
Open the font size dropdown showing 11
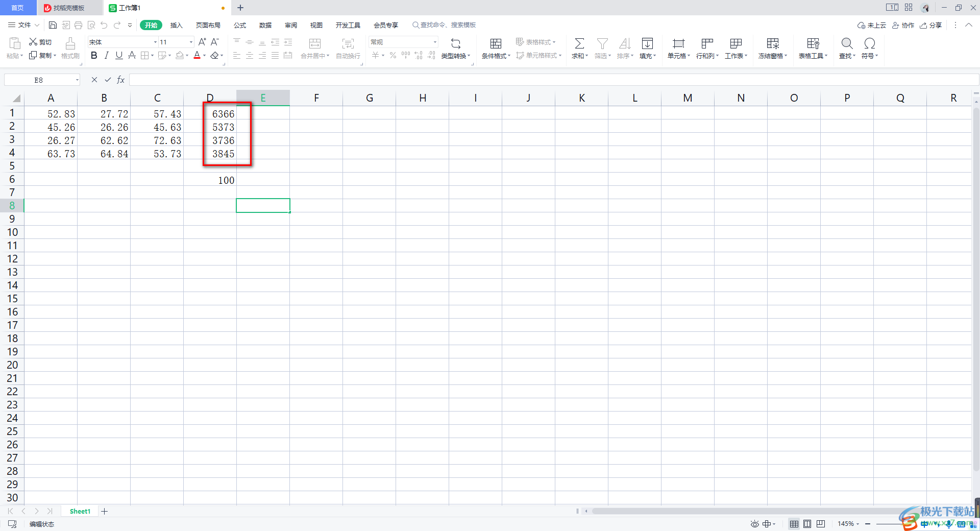click(x=191, y=42)
